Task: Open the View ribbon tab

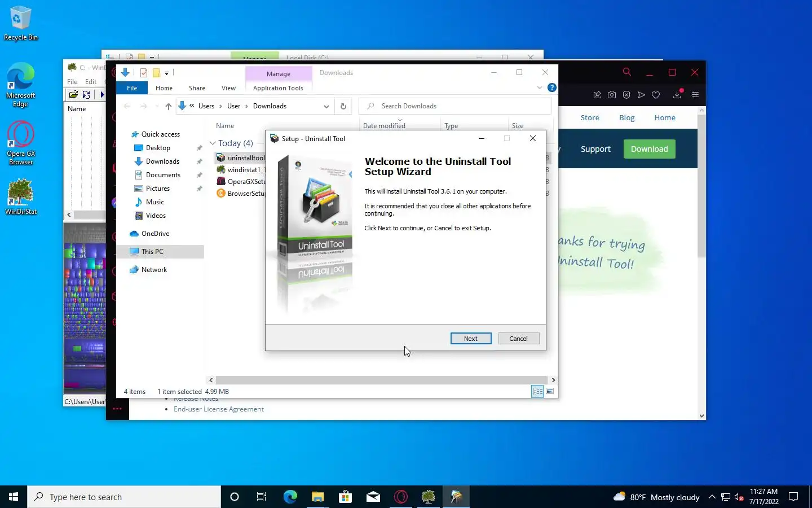Action: [x=228, y=88]
